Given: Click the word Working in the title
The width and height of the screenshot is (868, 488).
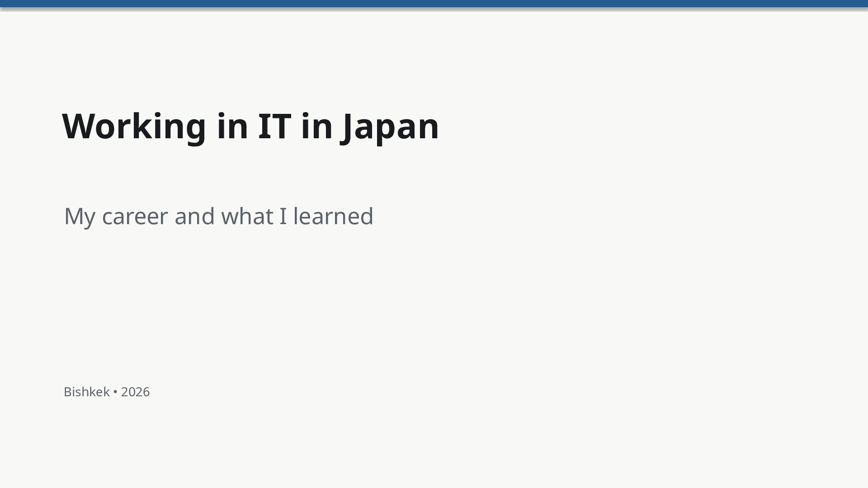Looking at the screenshot, I should click(134, 127).
